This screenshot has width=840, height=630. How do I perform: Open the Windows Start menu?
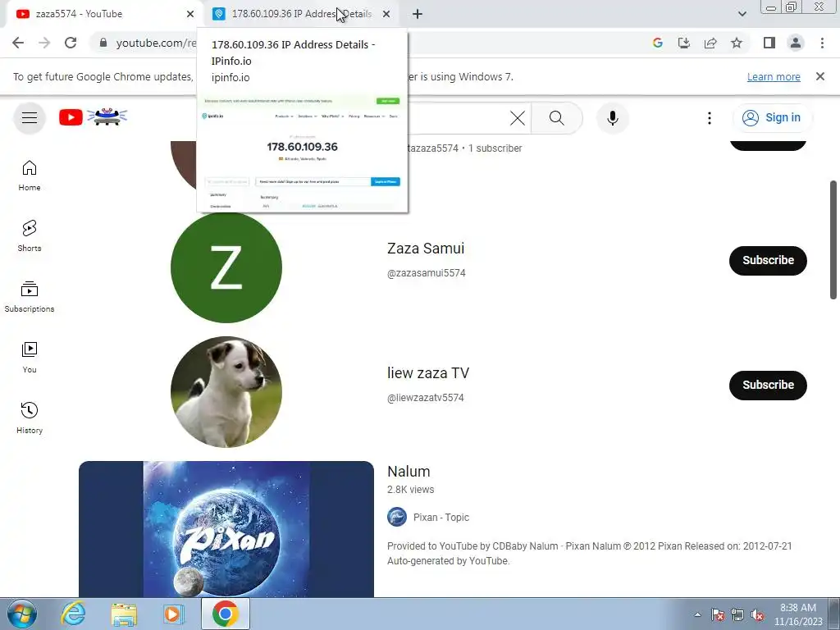(22, 614)
